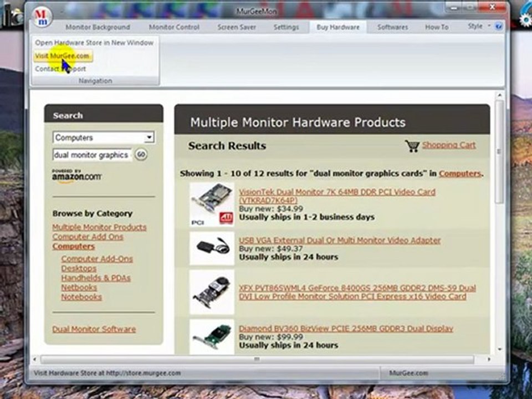Open XFX PVT86SWML4 GeForce 8400GS link

pos(357,292)
